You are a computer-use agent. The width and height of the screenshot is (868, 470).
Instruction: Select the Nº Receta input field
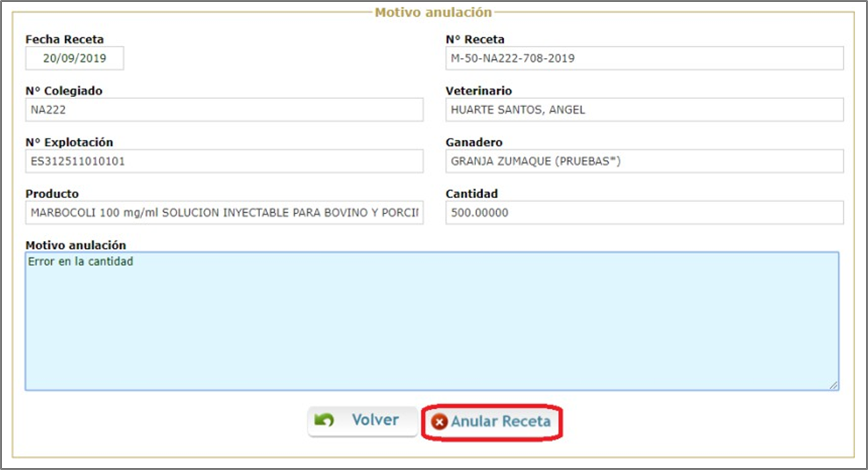pos(644,59)
